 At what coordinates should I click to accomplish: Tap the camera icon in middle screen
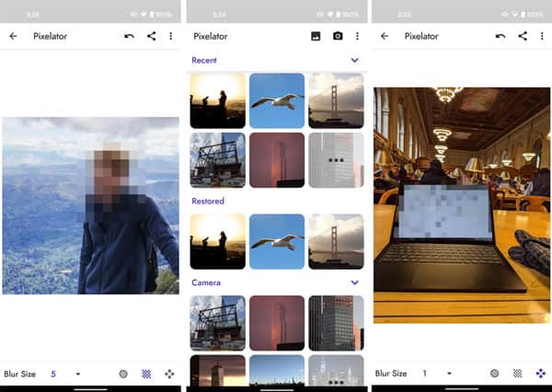[338, 36]
